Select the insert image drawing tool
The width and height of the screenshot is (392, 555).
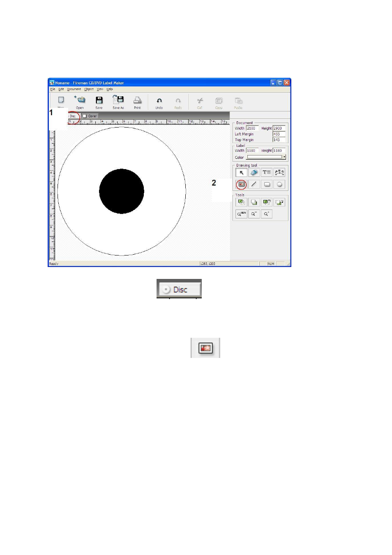point(242,184)
